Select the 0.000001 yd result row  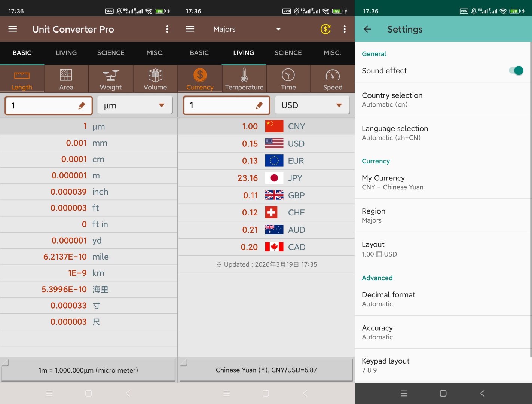[89, 241]
